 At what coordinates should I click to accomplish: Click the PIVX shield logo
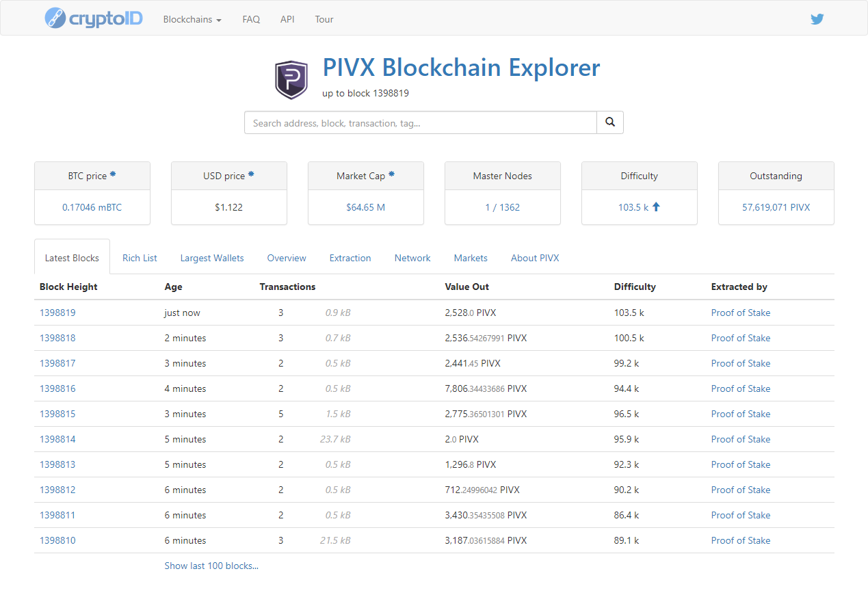[x=291, y=79]
